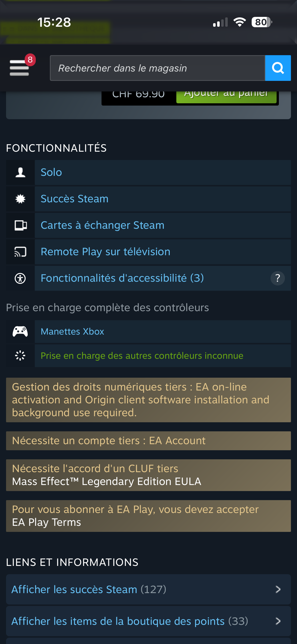Expand Afficher les succès Steam chevron
This screenshot has width=297, height=644.
(x=278, y=589)
